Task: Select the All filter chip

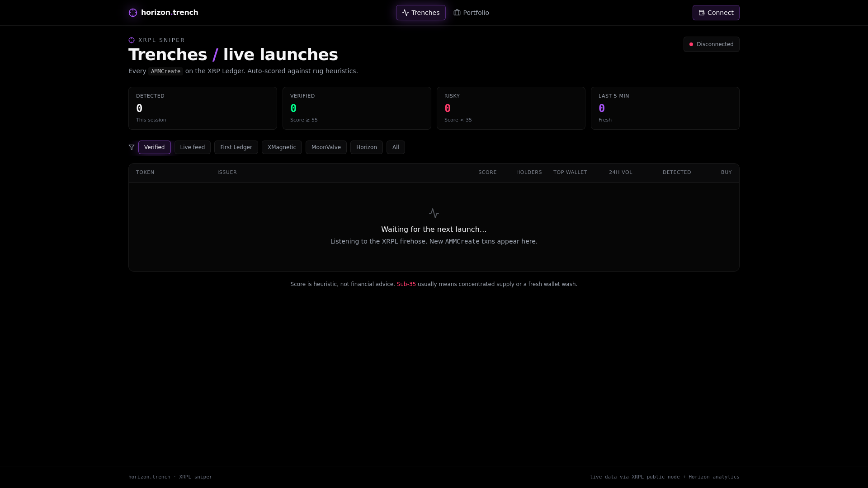Action: tap(396, 147)
